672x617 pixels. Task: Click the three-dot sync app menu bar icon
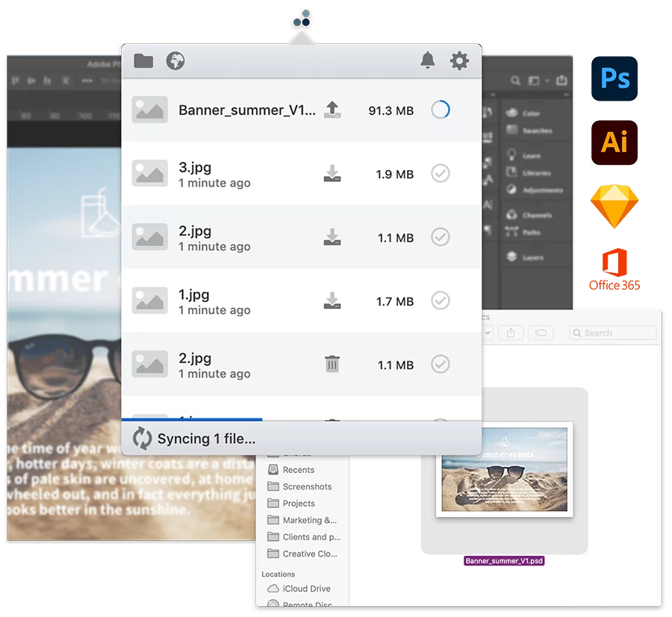(x=302, y=19)
